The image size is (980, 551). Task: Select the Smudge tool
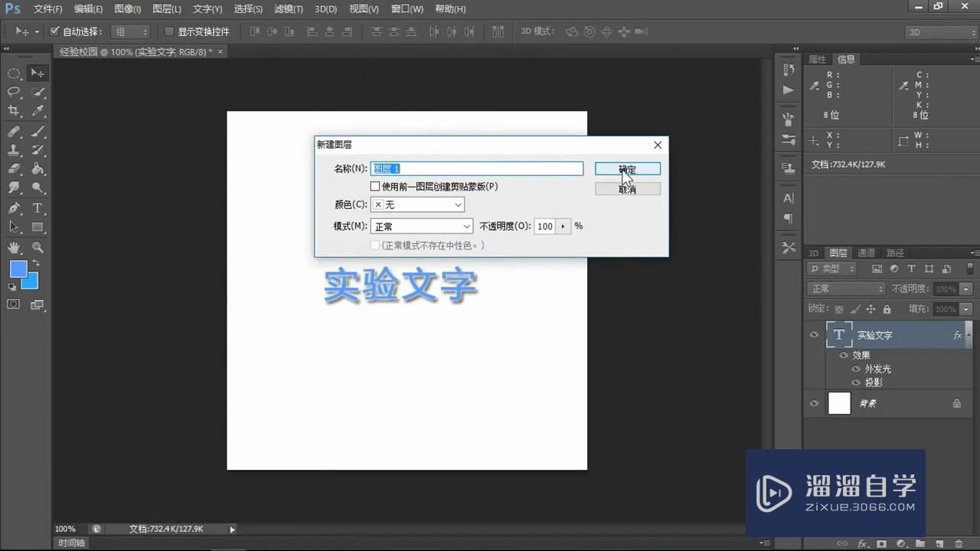(14, 187)
